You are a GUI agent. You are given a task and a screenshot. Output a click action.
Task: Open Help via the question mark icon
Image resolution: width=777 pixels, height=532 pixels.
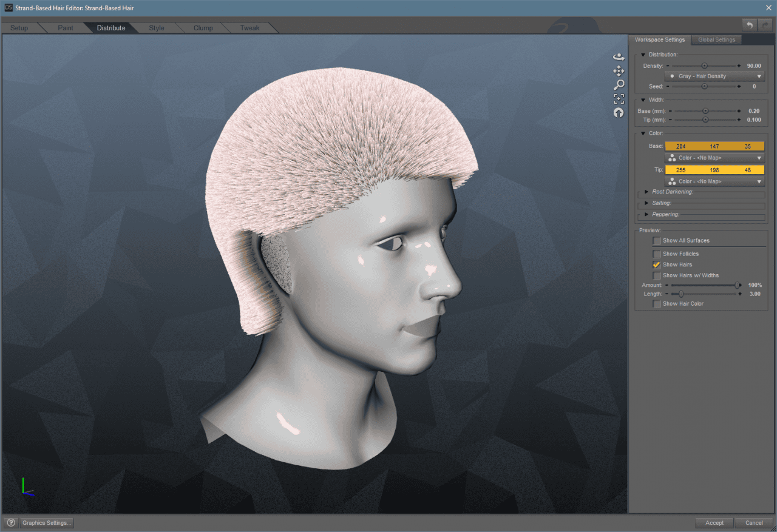point(11,522)
